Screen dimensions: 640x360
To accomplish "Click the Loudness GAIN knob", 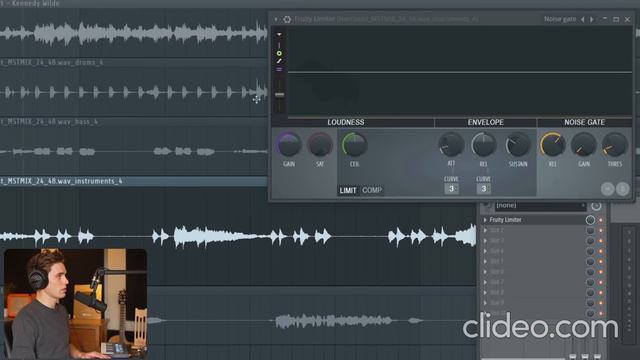I will click(x=289, y=145).
